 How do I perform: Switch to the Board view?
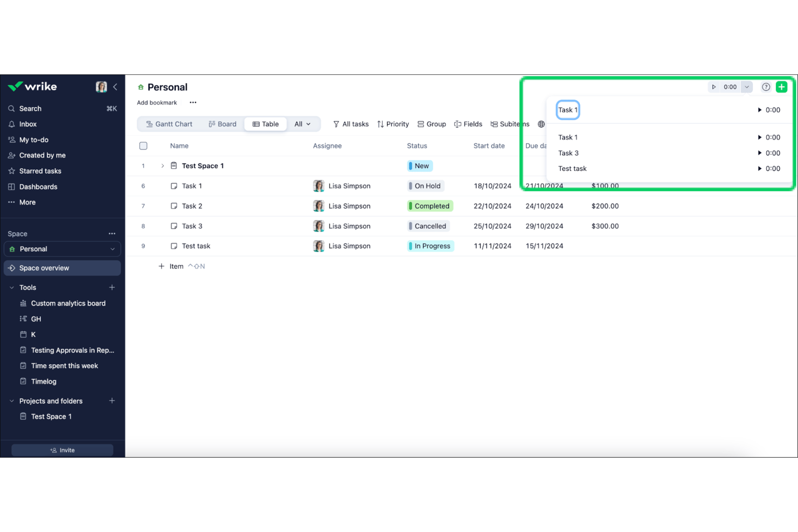(x=223, y=124)
